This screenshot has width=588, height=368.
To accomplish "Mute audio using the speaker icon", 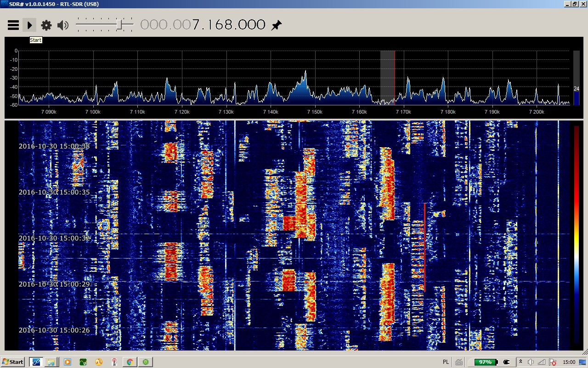I will tap(63, 25).
